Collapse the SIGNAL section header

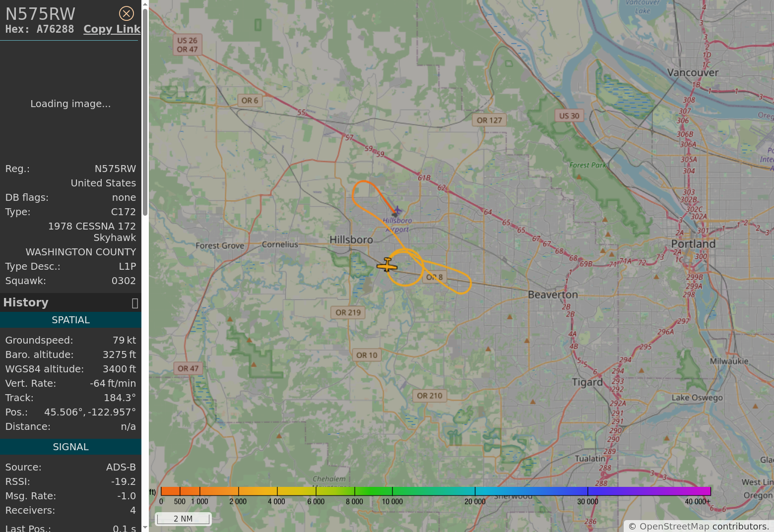point(70,447)
